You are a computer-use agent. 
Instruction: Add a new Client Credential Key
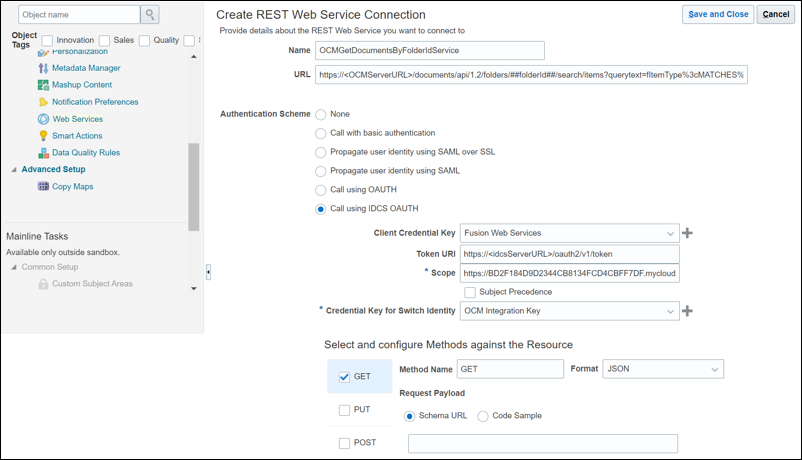688,233
